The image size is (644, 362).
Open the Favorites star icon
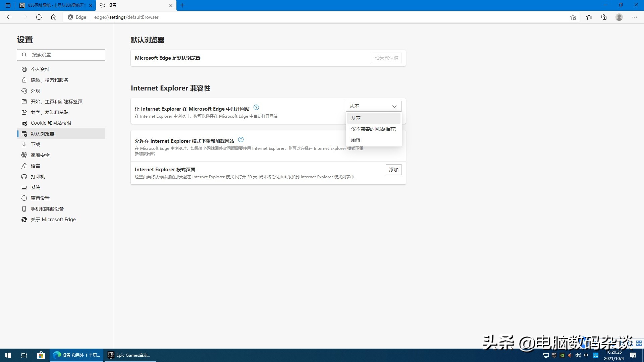pos(589,17)
